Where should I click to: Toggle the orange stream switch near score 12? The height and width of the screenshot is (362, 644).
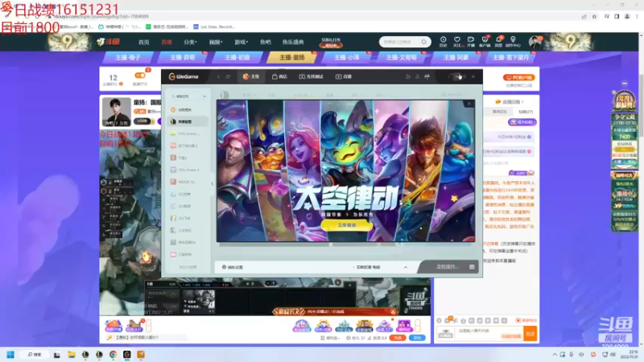[140, 76]
